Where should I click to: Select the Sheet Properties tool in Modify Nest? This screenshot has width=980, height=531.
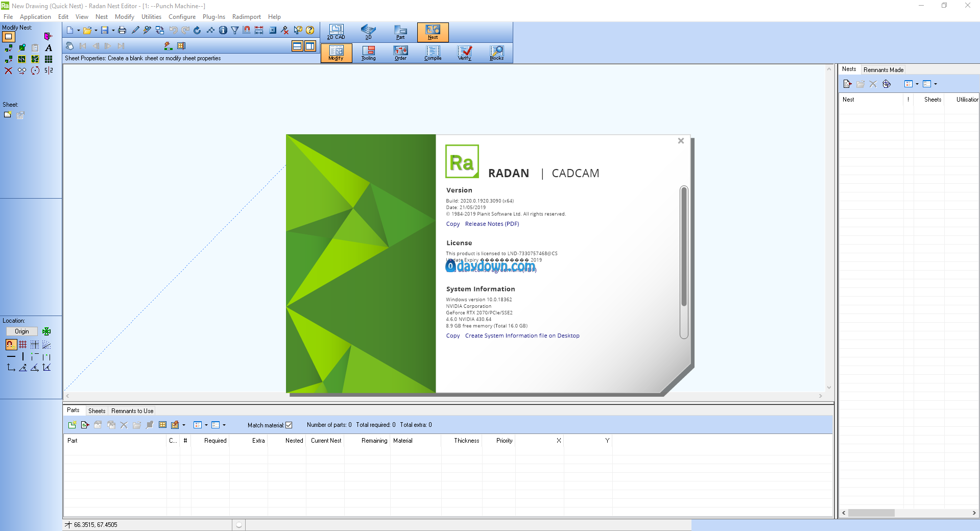click(x=9, y=37)
